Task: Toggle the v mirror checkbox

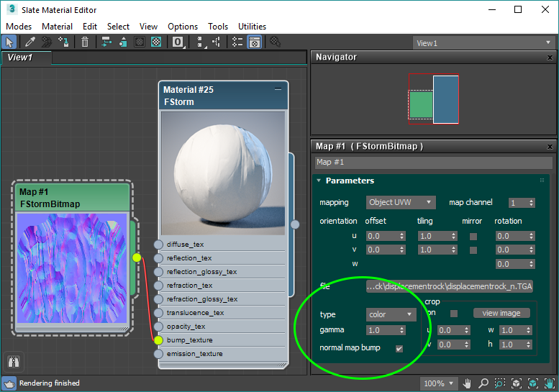Action: (473, 250)
